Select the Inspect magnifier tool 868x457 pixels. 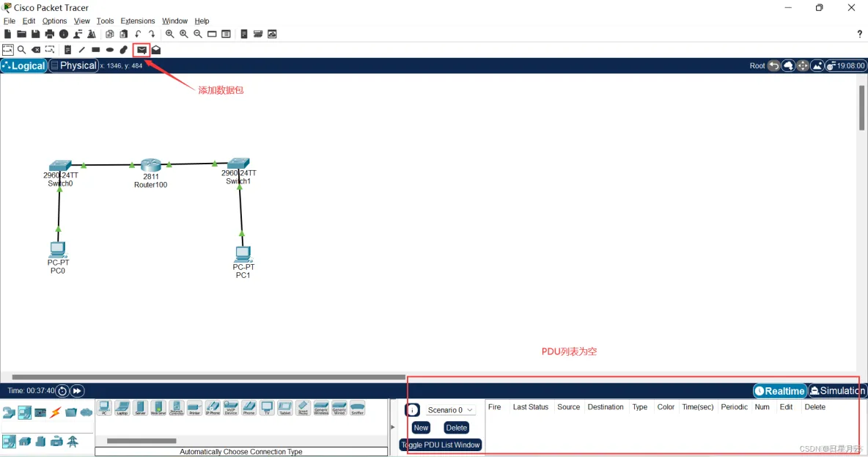(21, 50)
